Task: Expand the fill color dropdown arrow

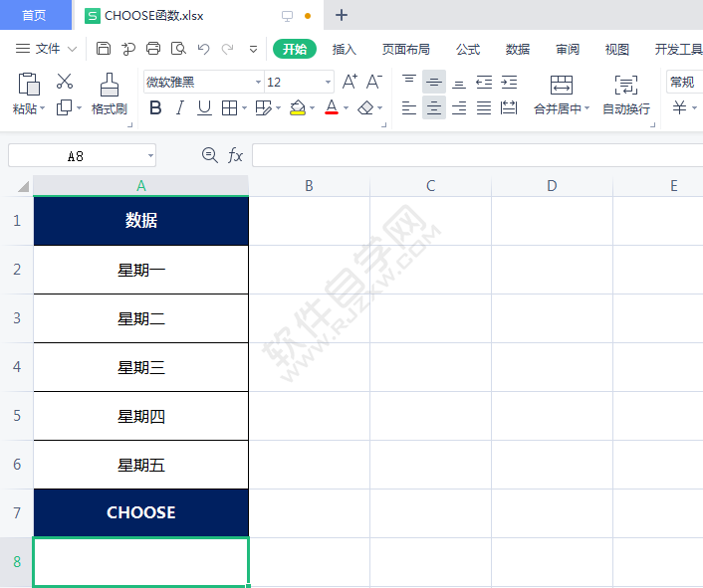Action: 313,107
